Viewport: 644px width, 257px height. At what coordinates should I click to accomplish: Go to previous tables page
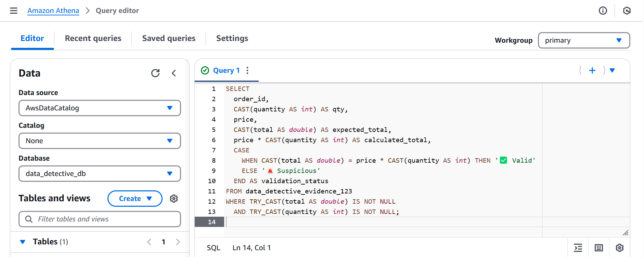point(149,242)
